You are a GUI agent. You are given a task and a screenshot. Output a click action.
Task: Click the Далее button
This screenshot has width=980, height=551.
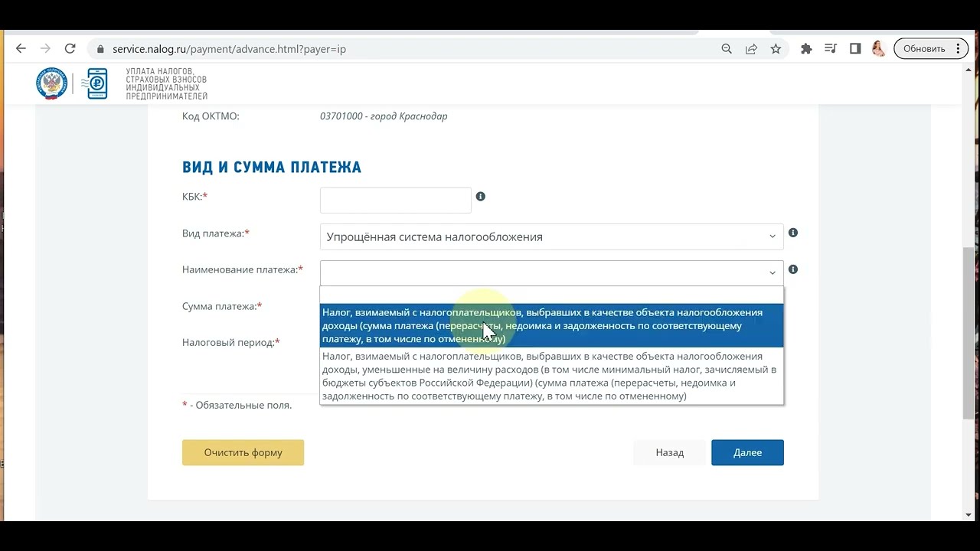746,452
